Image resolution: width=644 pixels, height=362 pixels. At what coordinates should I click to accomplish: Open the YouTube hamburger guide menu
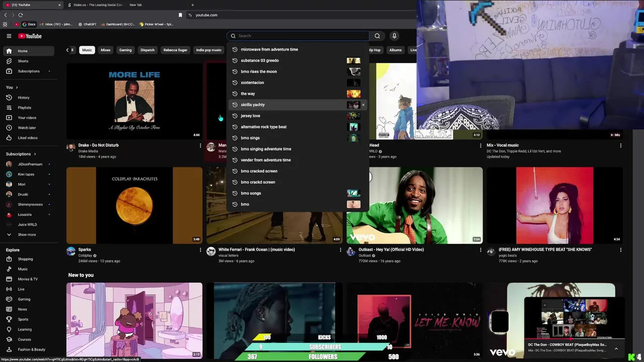(9, 36)
